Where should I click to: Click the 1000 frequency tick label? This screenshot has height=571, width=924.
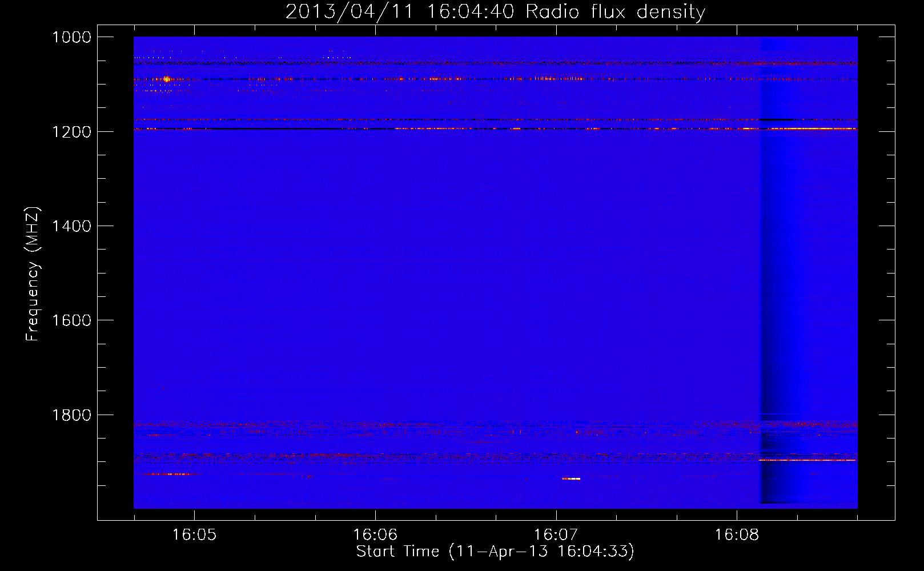pyautogui.click(x=71, y=37)
